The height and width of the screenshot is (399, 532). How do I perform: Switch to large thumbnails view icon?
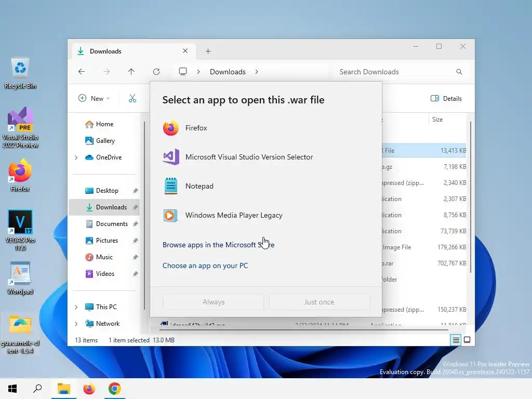467,340
